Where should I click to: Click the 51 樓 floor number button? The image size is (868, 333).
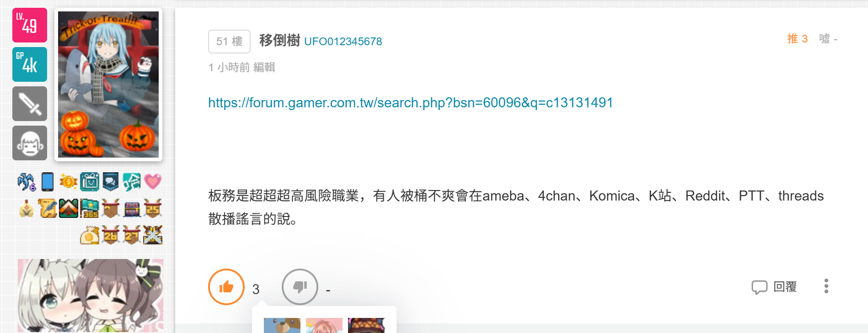(x=229, y=42)
